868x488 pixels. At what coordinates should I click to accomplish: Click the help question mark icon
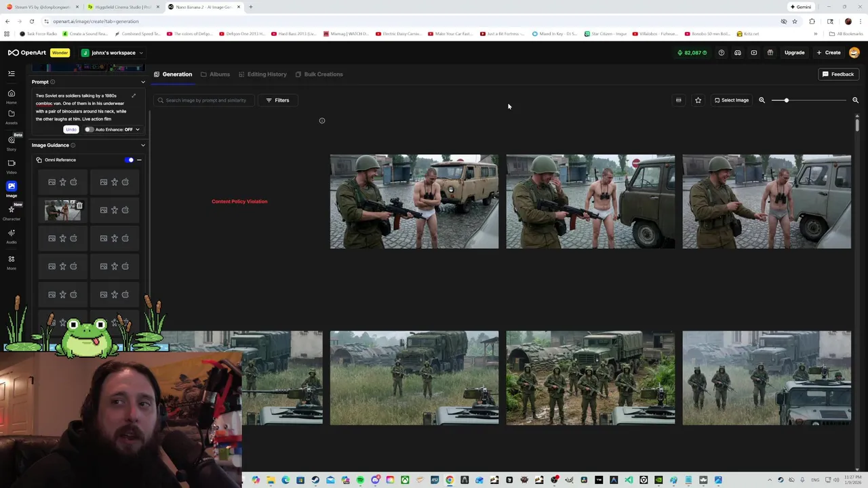point(722,53)
